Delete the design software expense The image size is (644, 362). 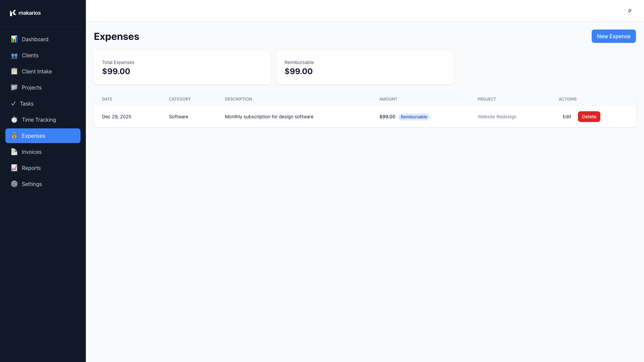(589, 117)
